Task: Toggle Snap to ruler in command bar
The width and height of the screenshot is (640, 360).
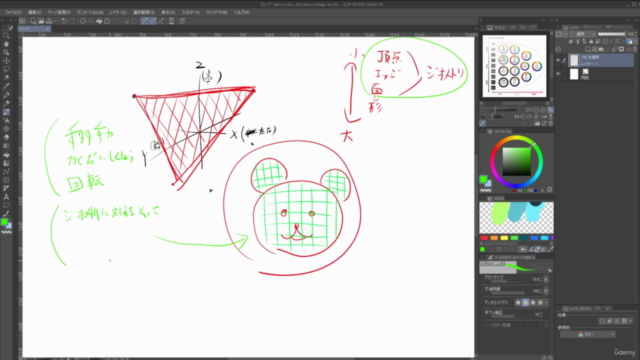Action: click(144, 21)
